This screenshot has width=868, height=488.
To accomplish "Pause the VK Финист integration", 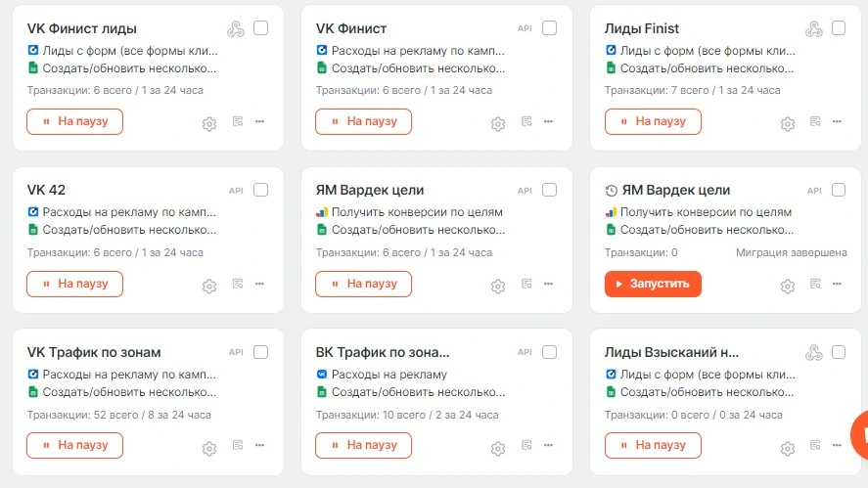I will pyautogui.click(x=364, y=121).
